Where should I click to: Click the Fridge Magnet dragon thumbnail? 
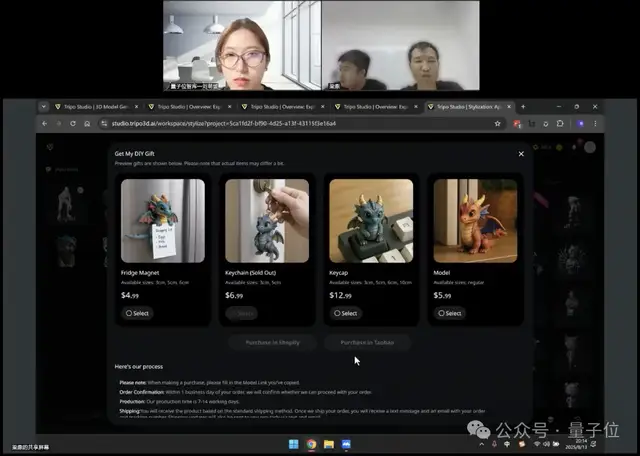(x=162, y=220)
